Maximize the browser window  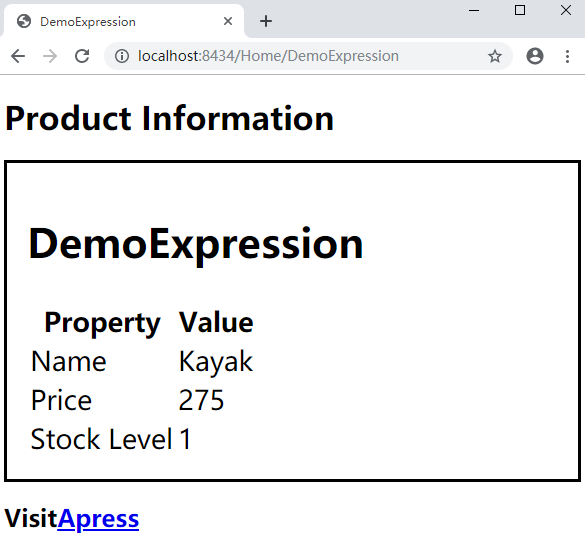pos(520,10)
